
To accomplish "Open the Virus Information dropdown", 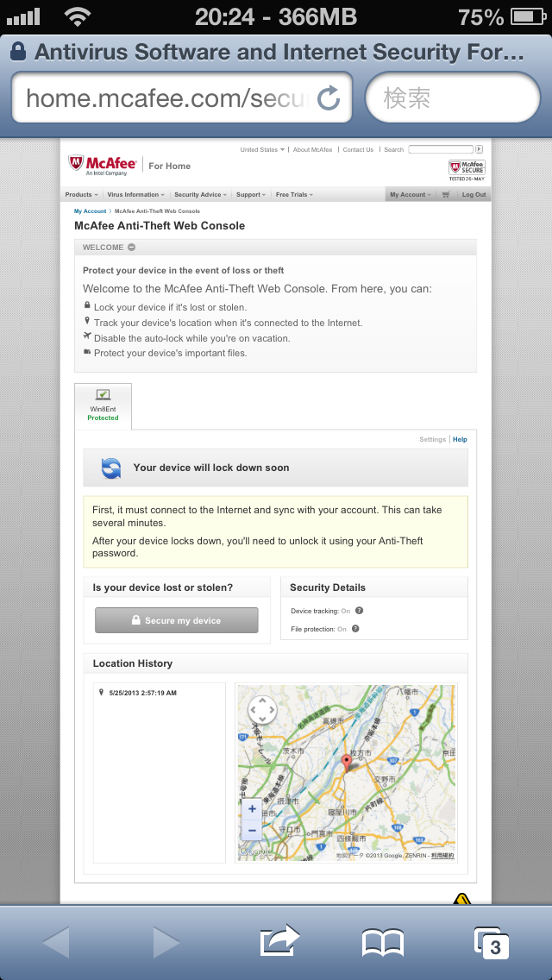I will (x=136, y=194).
